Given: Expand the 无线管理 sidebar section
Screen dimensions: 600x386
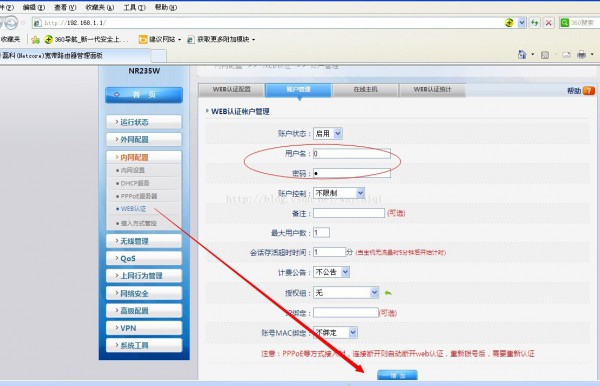Looking at the screenshot, I should point(144,241).
